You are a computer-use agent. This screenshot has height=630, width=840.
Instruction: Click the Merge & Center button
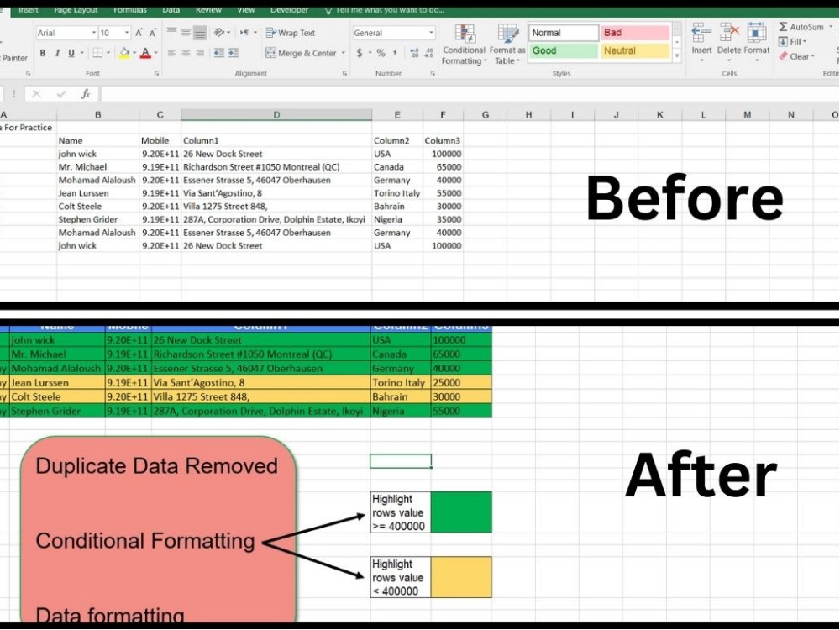coord(301,53)
